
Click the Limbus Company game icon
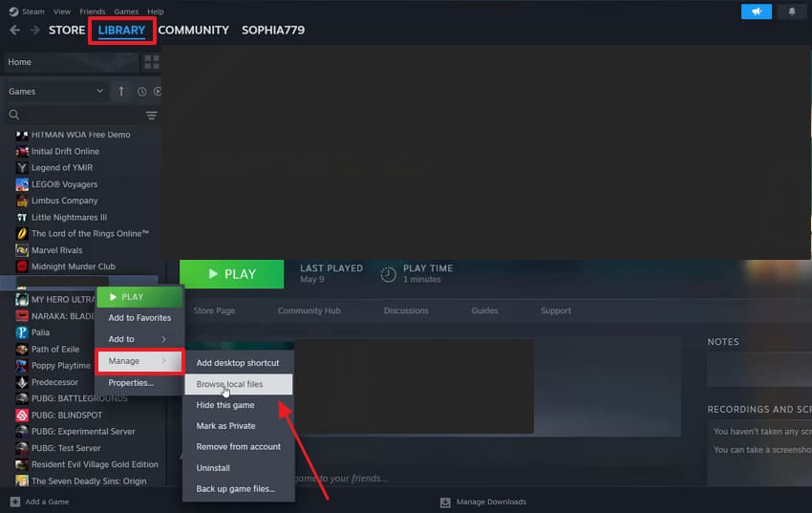[x=22, y=201]
